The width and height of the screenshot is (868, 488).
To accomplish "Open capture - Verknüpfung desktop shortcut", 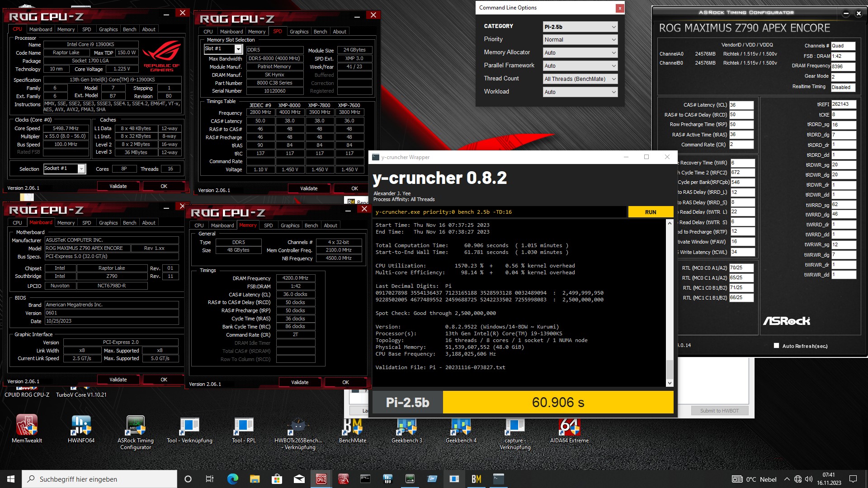I will pos(515,432).
